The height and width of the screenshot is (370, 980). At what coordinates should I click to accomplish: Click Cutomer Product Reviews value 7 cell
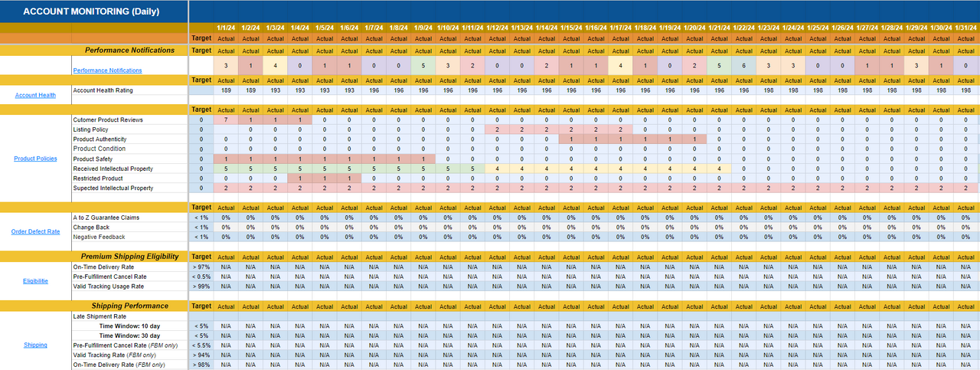226,120
